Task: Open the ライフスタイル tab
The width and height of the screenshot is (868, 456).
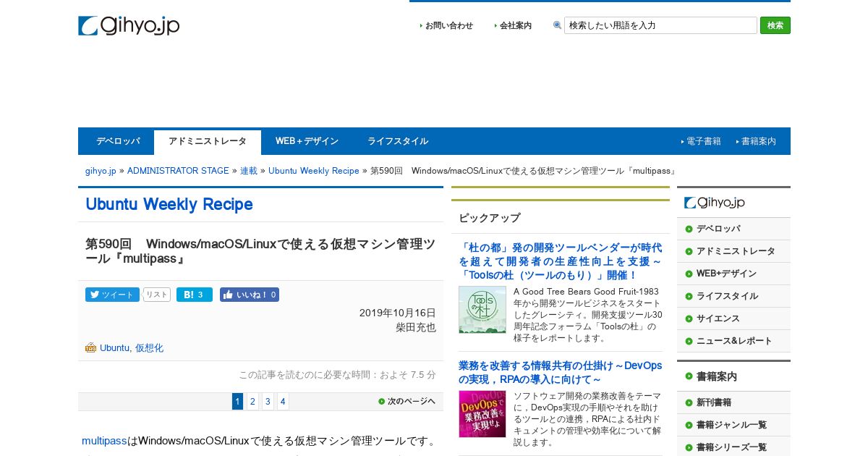Action: 398,141
